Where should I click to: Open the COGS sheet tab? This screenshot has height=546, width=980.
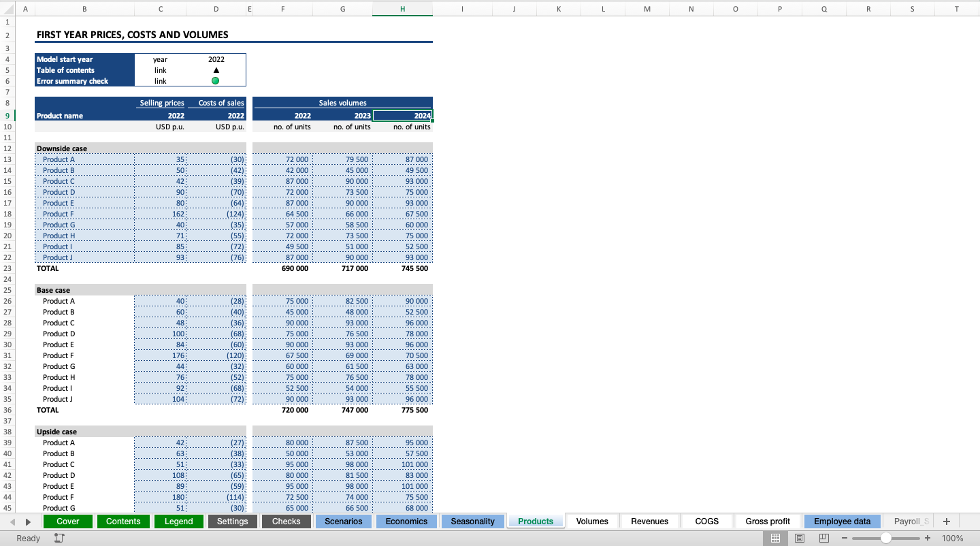pos(707,521)
